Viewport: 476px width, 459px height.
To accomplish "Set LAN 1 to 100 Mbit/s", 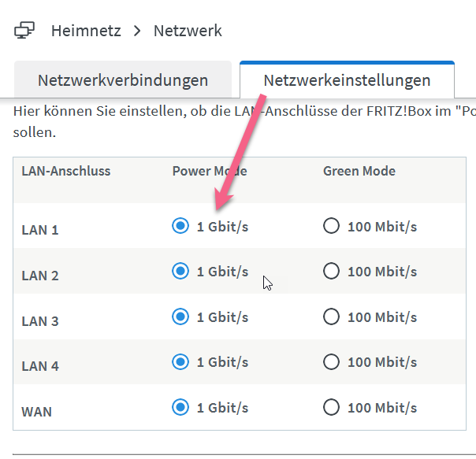I will coord(331,226).
